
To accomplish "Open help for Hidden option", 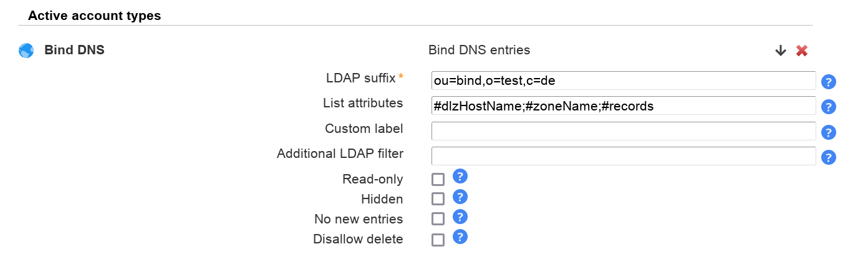I will [460, 197].
